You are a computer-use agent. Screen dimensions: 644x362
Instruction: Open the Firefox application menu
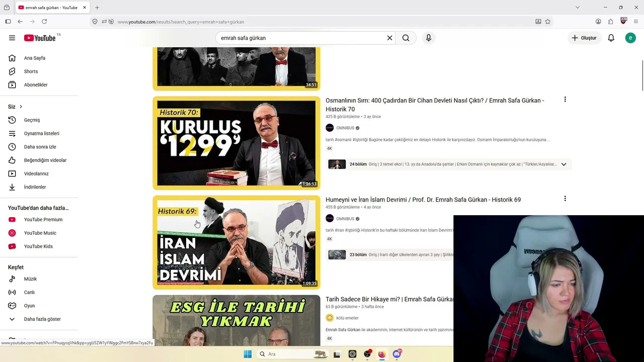pyautogui.click(x=636, y=22)
